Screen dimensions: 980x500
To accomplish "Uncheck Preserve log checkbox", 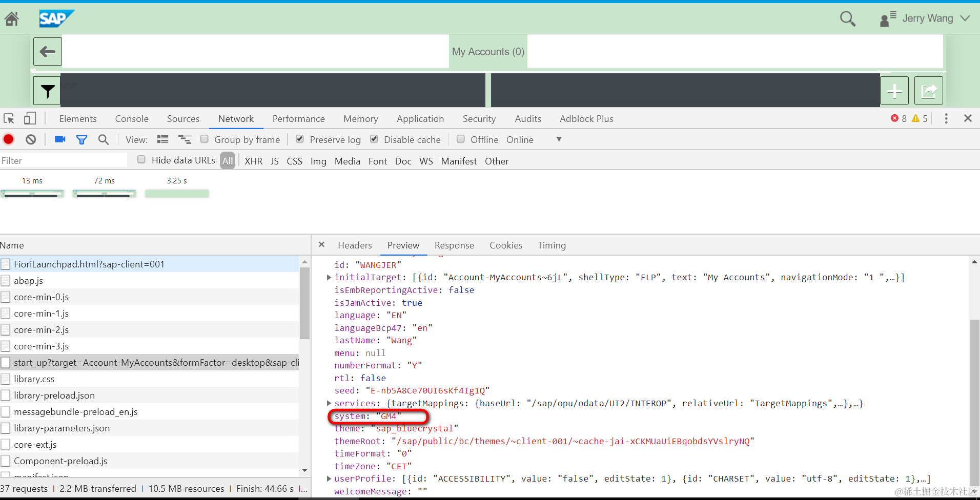I will [300, 139].
